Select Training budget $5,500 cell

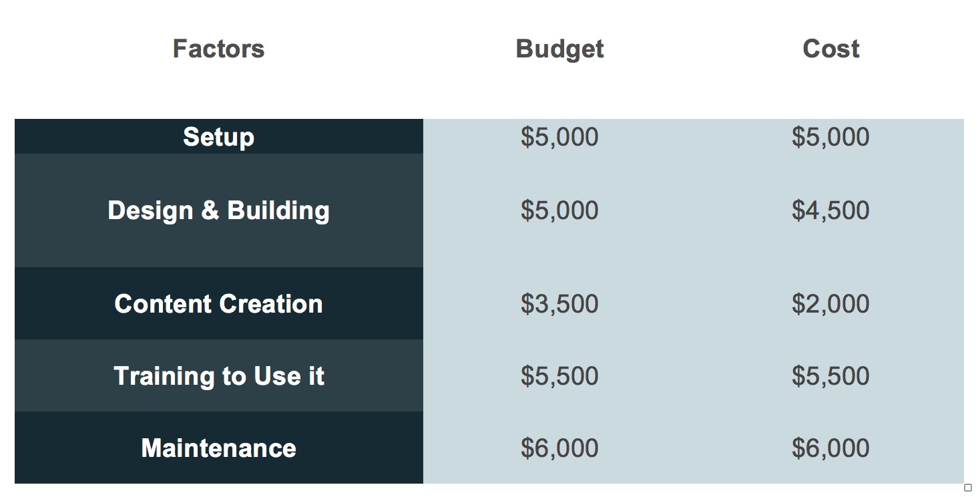(x=559, y=375)
